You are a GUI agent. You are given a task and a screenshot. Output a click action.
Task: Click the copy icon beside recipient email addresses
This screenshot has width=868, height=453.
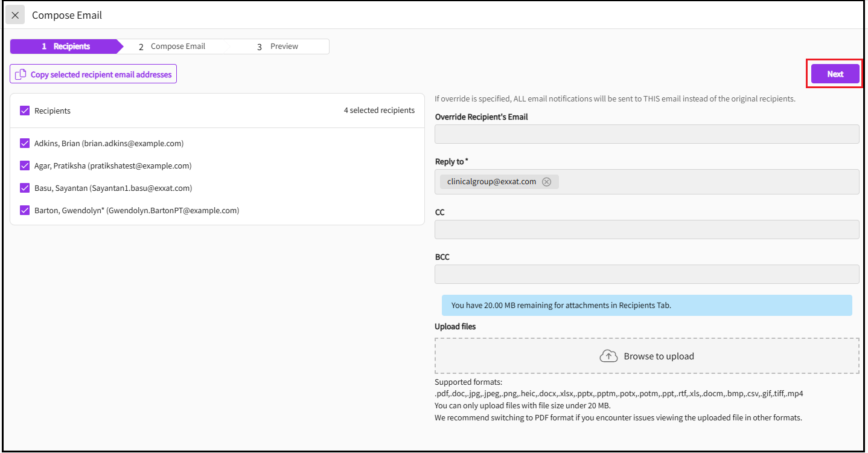coord(21,74)
